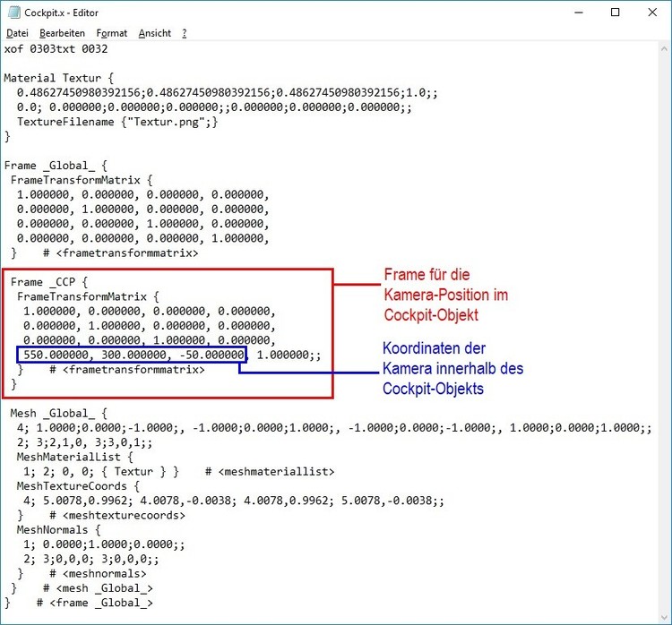The height and width of the screenshot is (625, 672).
Task: Click the line starting '0.0; 0.000000;0.000000'
Action: [x=214, y=107]
